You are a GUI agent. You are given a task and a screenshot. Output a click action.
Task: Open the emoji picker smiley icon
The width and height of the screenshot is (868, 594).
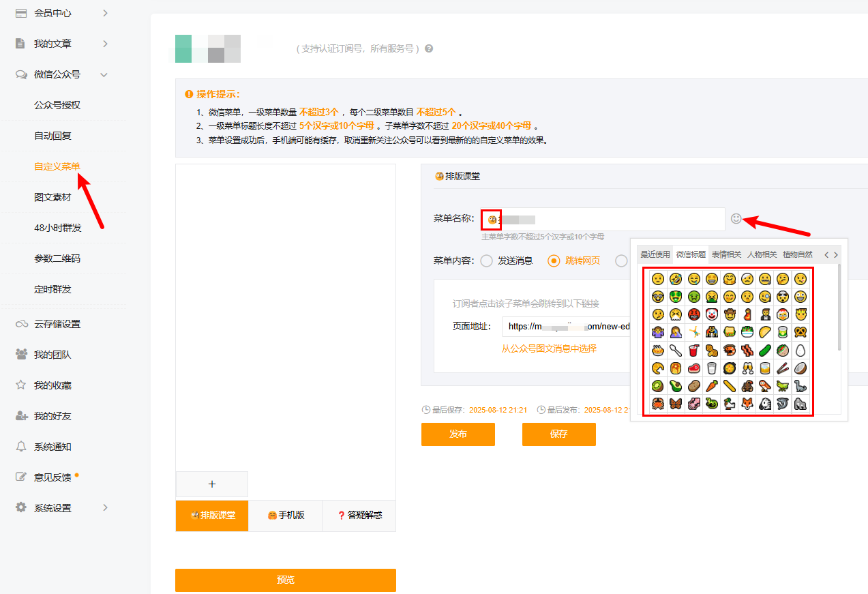736,219
